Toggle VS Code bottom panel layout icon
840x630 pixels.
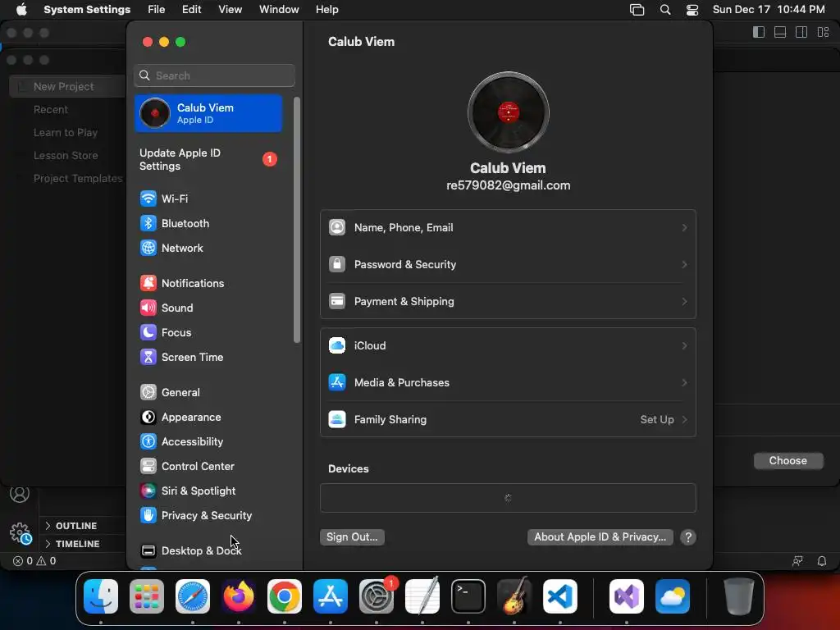780,33
